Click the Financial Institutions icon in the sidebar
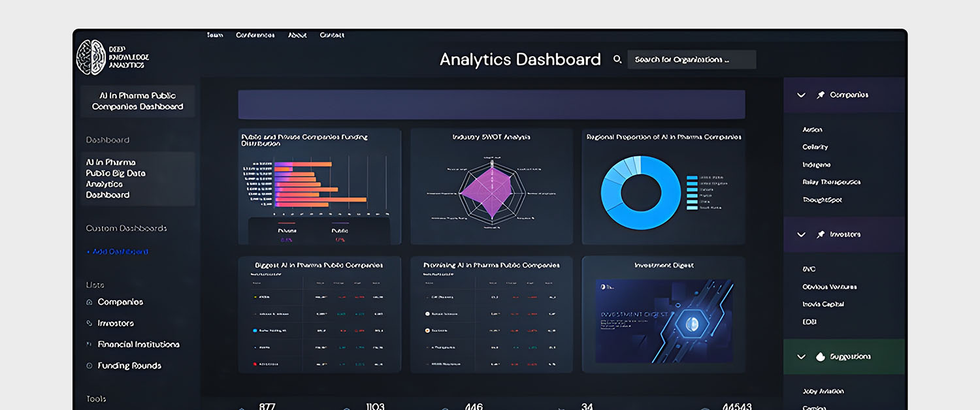The image size is (980, 410). click(x=89, y=344)
